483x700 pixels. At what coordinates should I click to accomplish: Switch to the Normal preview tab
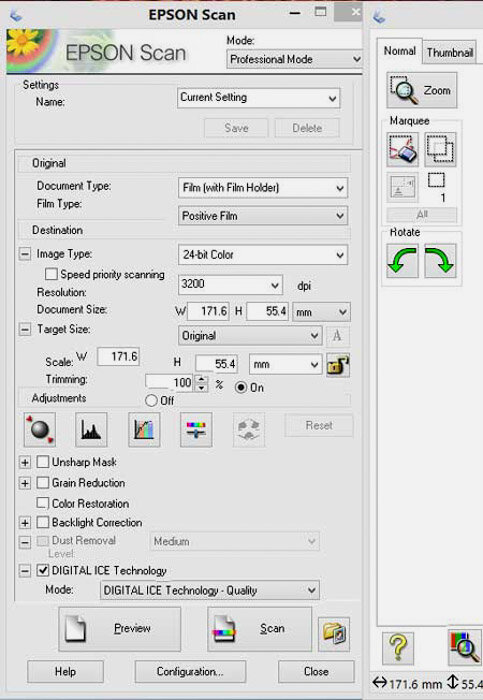point(400,51)
